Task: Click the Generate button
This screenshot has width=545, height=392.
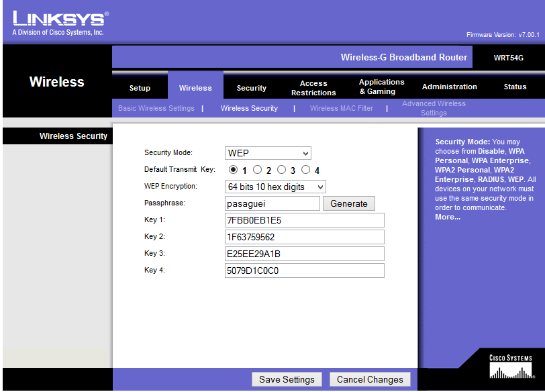Action: click(348, 203)
